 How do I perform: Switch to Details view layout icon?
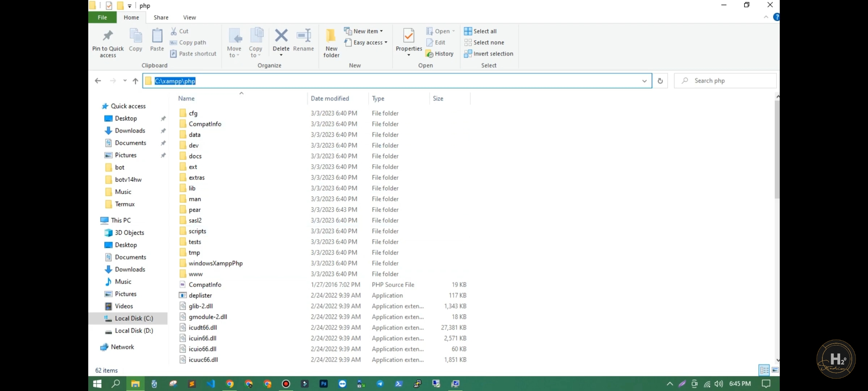point(764,370)
